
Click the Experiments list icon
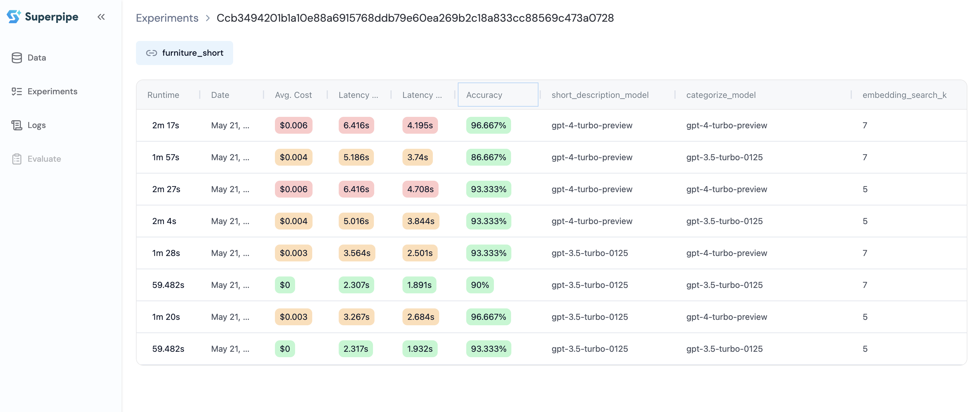coord(17,91)
